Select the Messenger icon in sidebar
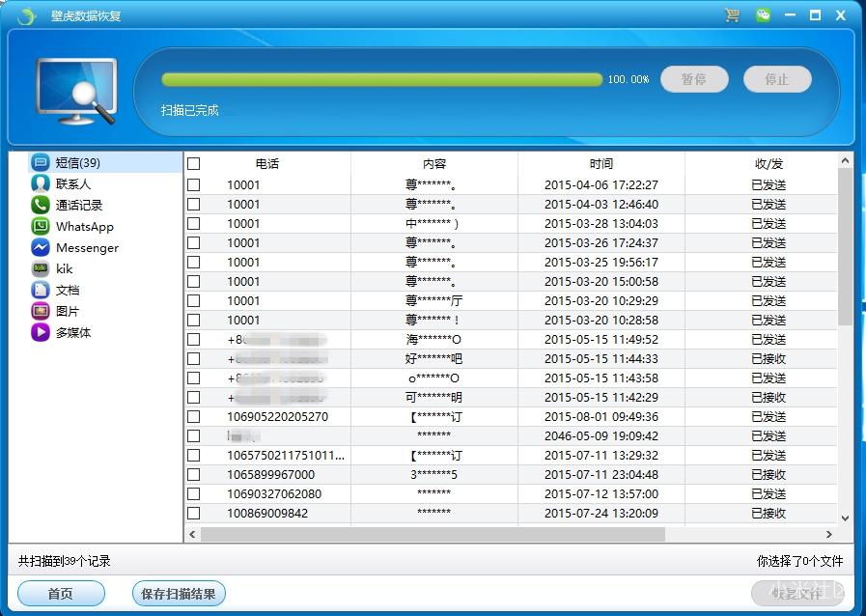 pos(41,247)
